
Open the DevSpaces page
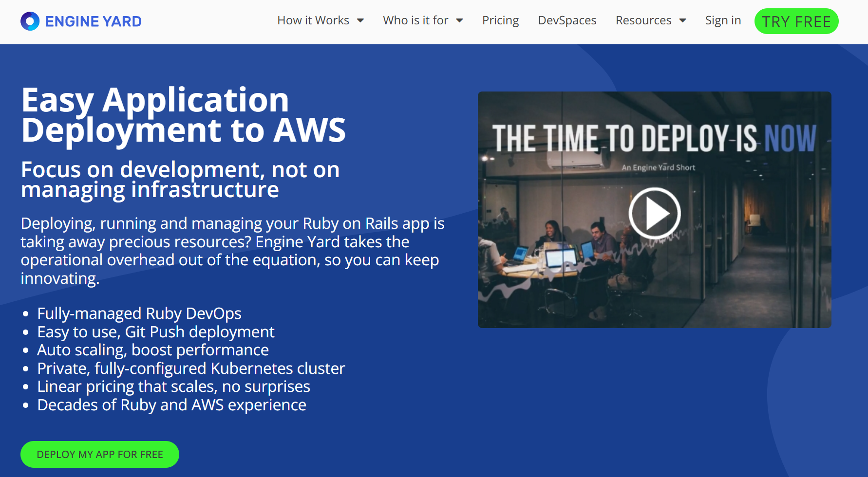pyautogui.click(x=567, y=20)
